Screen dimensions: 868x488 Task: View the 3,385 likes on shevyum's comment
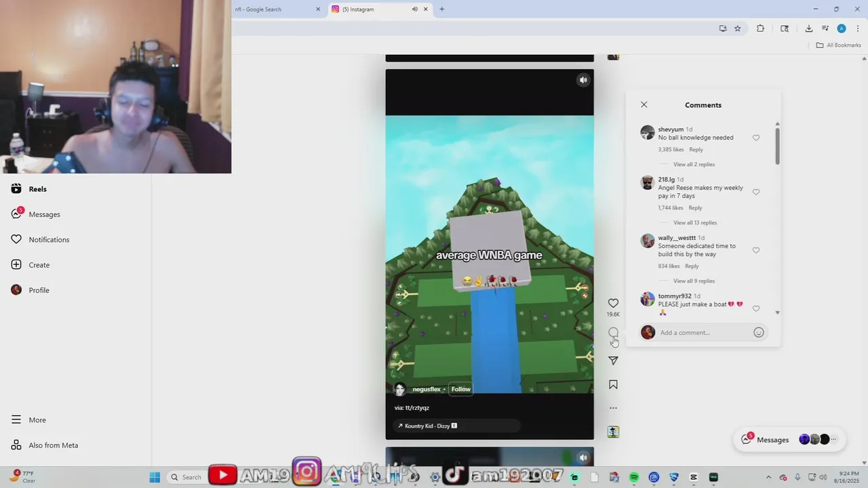[x=671, y=150]
